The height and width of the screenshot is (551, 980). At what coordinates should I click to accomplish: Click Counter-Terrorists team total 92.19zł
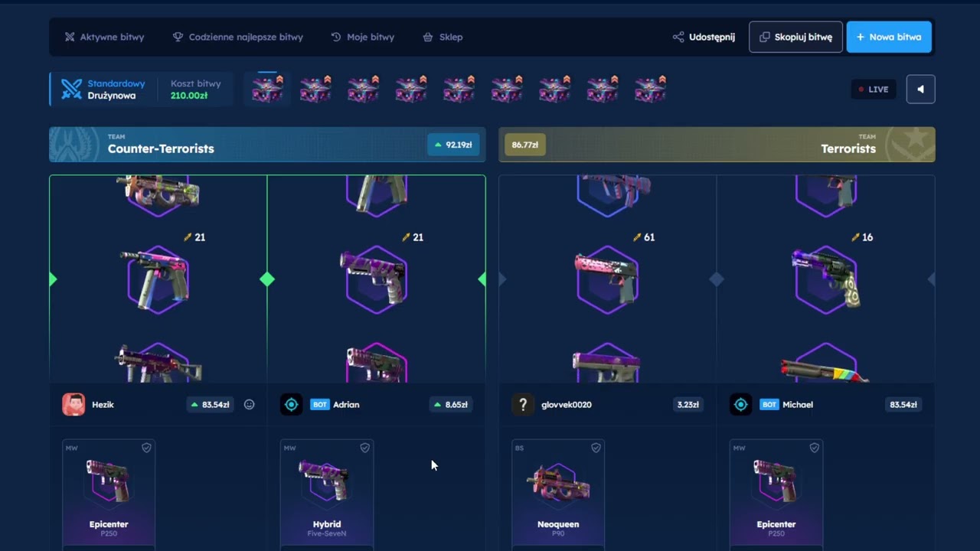point(453,145)
